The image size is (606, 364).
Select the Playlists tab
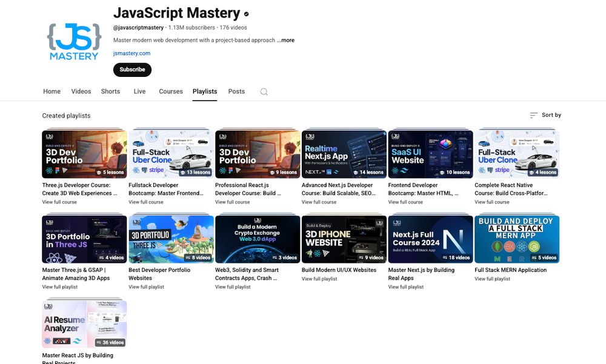(x=205, y=91)
